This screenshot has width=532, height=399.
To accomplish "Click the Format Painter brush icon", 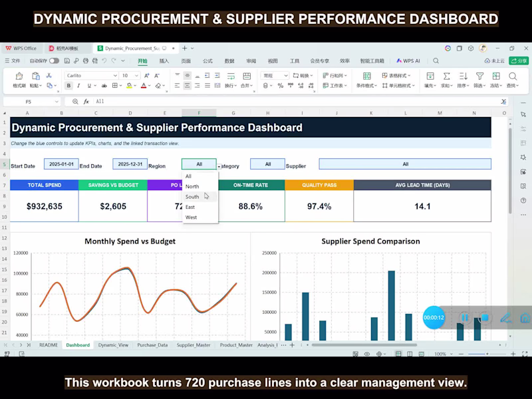I will pyautogui.click(x=19, y=76).
